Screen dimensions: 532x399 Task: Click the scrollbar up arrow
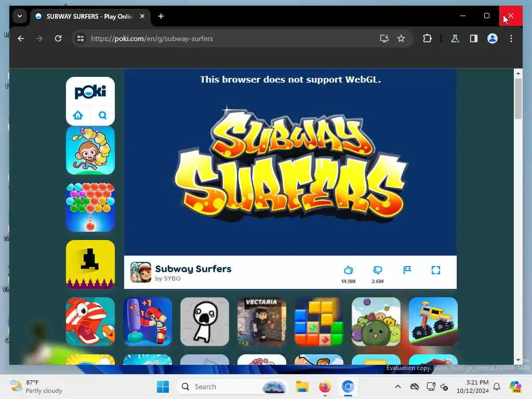518,73
